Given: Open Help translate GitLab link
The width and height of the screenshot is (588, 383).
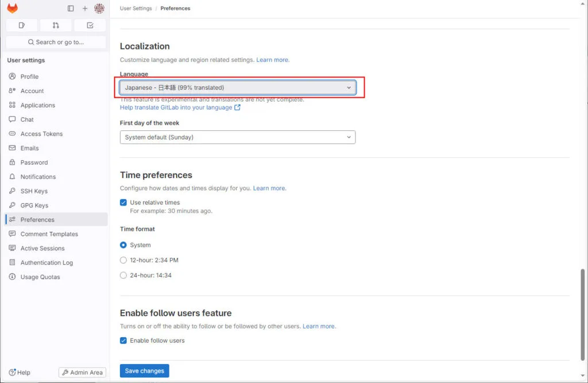Looking at the screenshot, I should [x=176, y=107].
